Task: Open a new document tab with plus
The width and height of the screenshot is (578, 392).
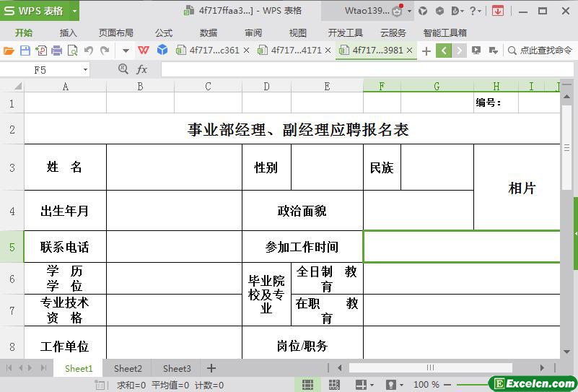Action: (426, 51)
